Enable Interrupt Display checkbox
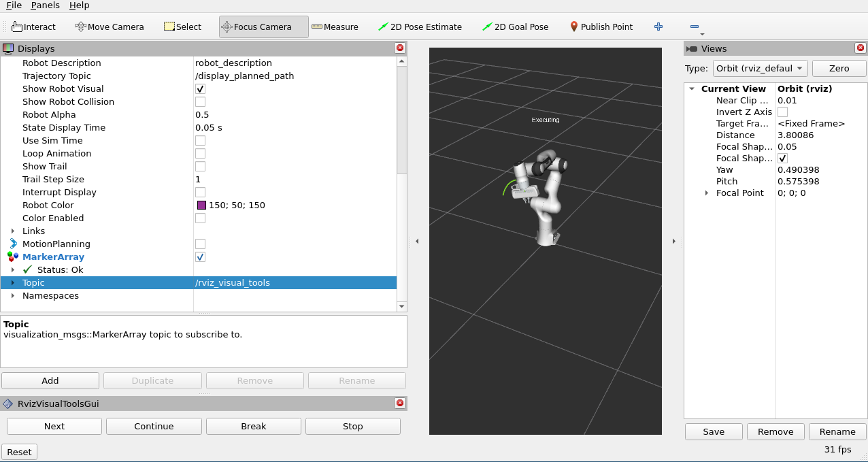This screenshot has height=462, width=868. click(x=200, y=193)
